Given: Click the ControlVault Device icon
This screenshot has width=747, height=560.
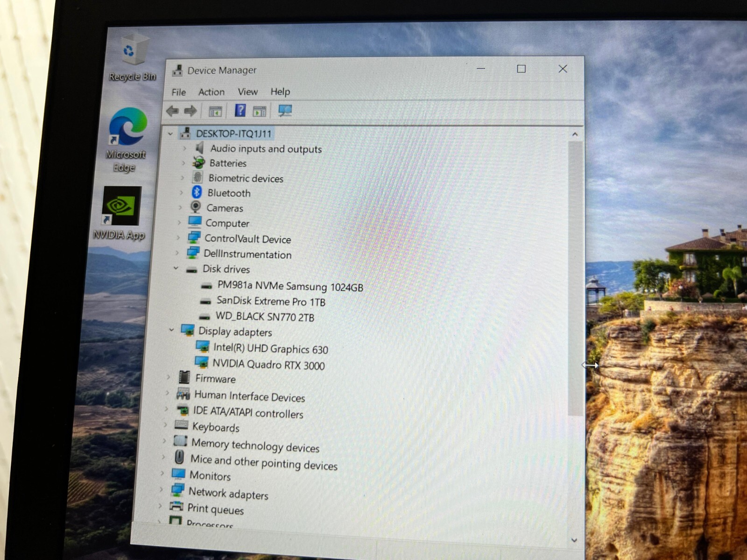Looking at the screenshot, I should point(194,238).
